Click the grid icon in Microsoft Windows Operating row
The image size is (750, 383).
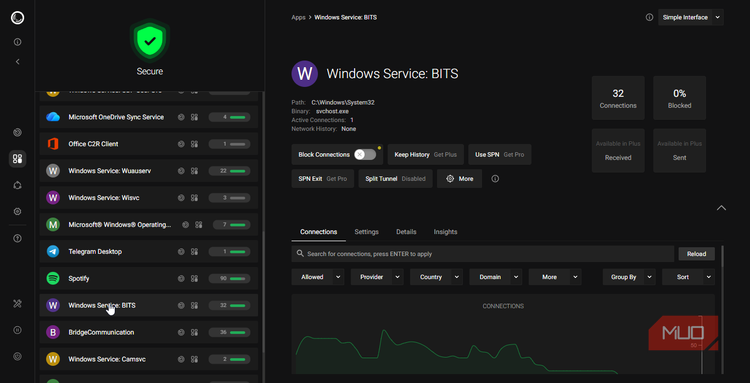[199, 225]
